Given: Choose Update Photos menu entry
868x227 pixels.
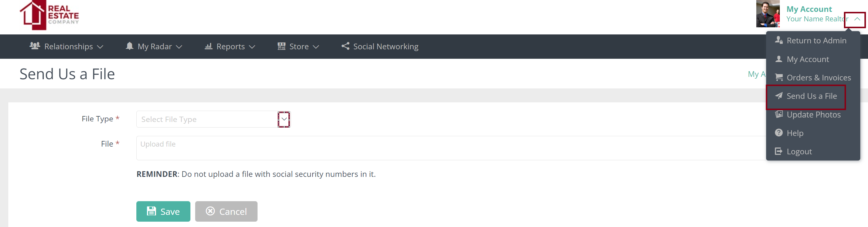Looking at the screenshot, I should pyautogui.click(x=813, y=115).
